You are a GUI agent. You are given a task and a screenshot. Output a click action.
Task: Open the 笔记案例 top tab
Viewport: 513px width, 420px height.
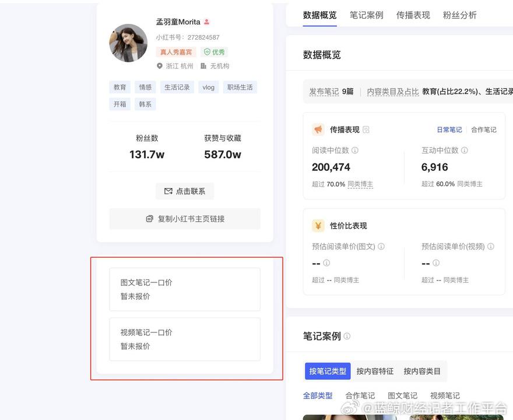(x=367, y=15)
